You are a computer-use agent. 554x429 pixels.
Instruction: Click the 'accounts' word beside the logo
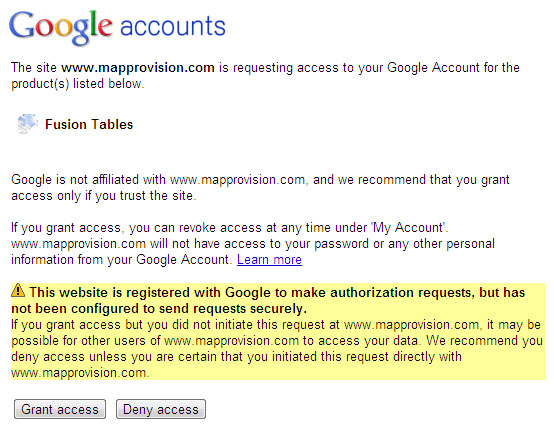pyautogui.click(x=173, y=27)
